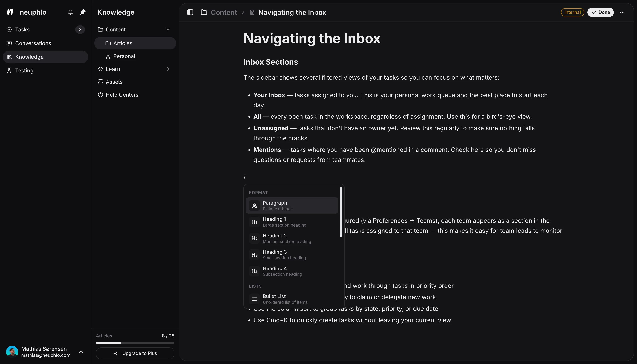637x364 pixels.
Task: Click the pin icon beside neuphlo
Action: click(82, 12)
